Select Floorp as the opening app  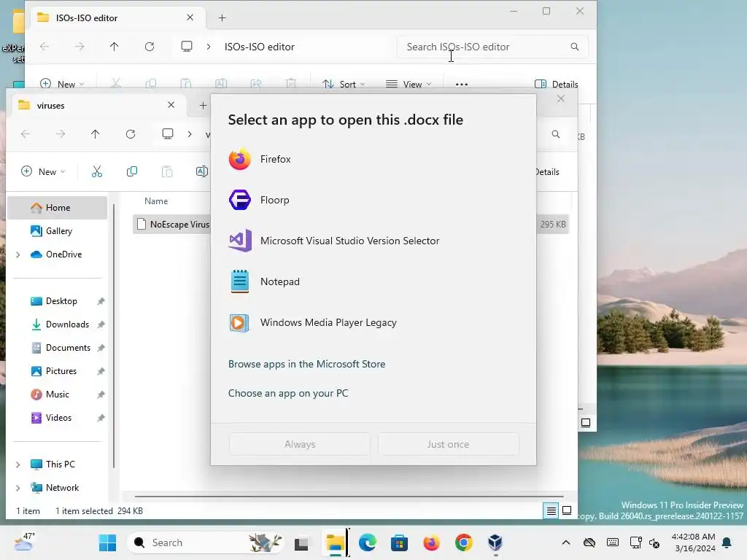tap(373, 200)
